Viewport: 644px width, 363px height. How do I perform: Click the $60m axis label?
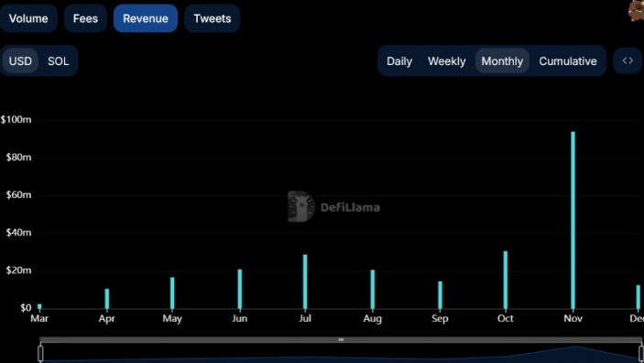[x=18, y=195]
